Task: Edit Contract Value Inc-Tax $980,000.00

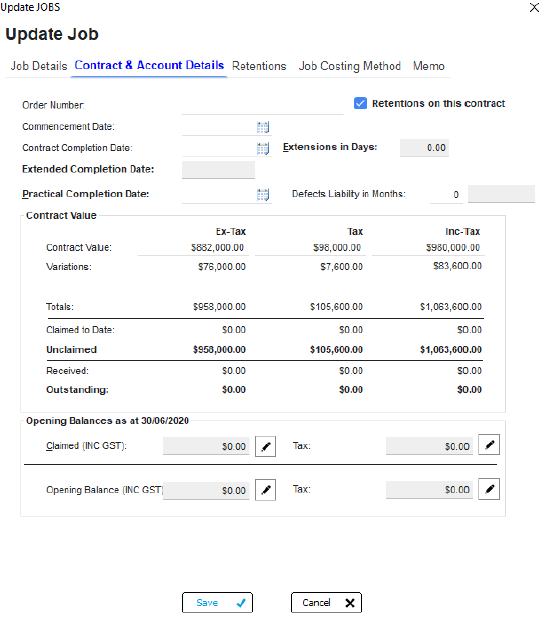Action: pyautogui.click(x=428, y=248)
